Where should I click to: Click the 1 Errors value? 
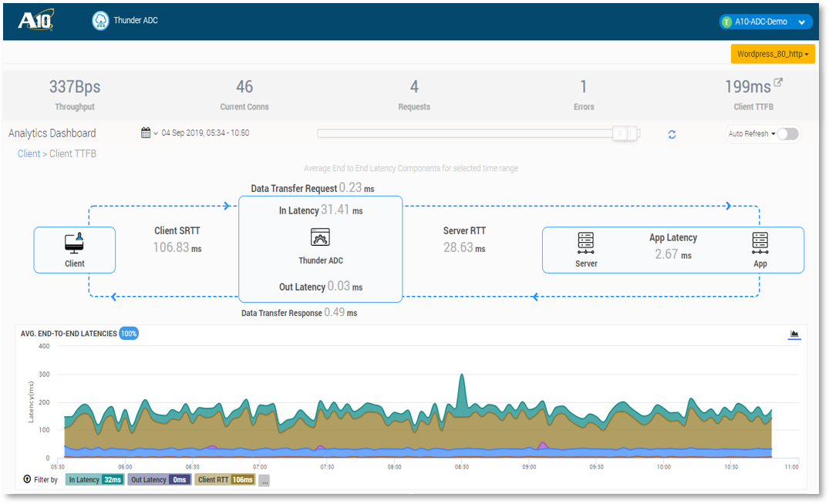coord(584,86)
